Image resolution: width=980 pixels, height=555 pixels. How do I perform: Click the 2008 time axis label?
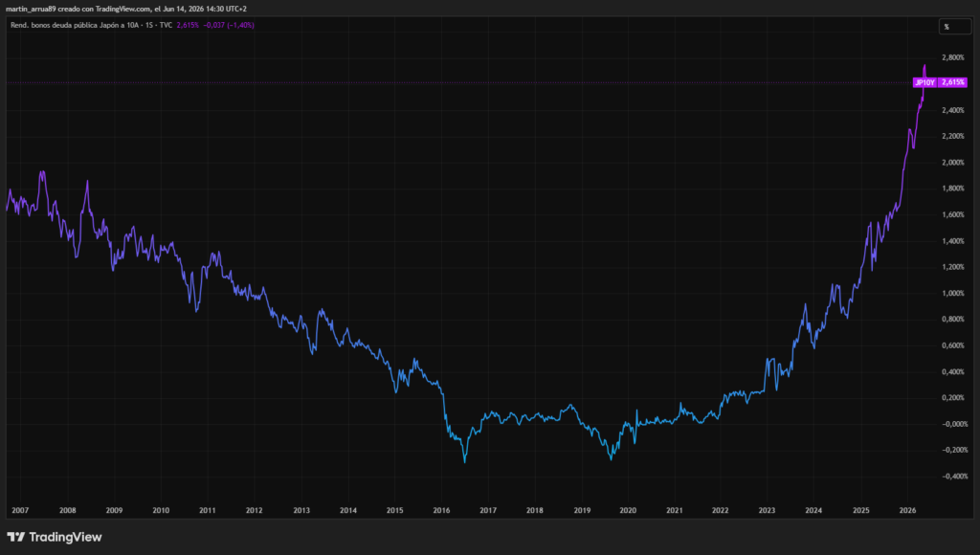(68, 511)
